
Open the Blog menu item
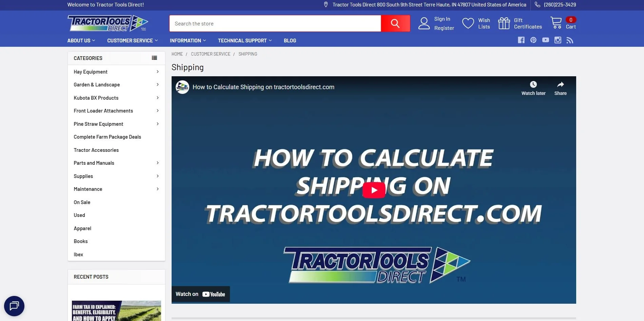290,40
